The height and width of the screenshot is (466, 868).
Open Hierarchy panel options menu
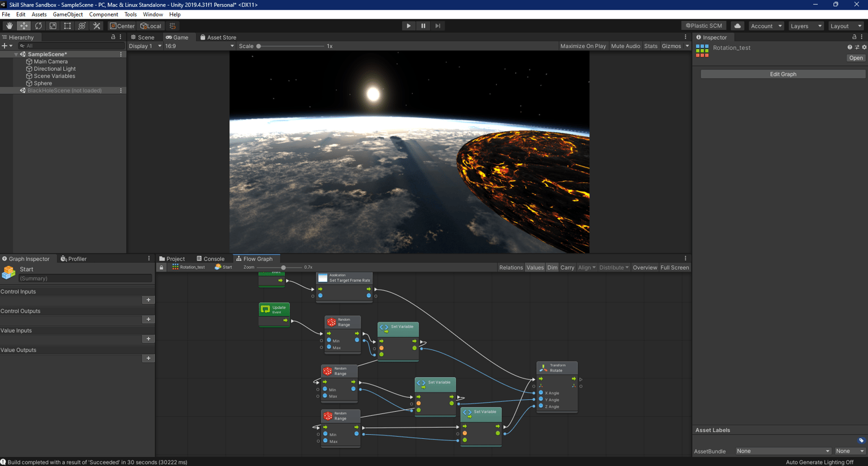click(x=120, y=37)
